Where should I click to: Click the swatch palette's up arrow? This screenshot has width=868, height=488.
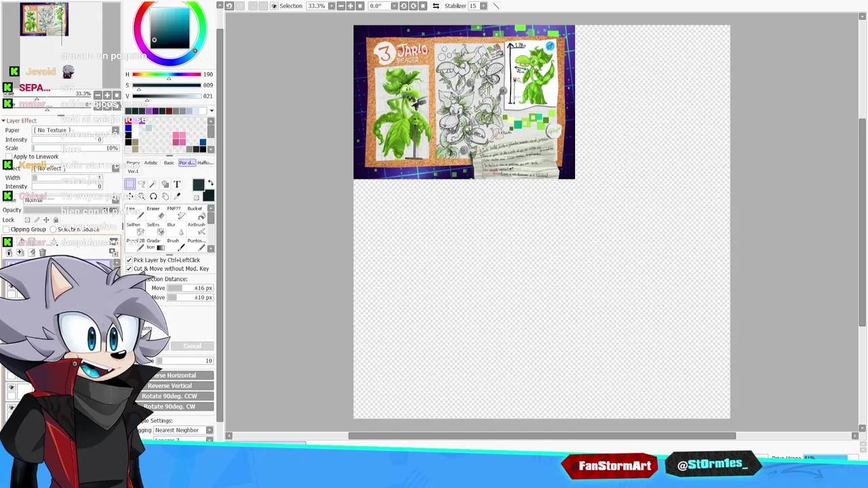(x=211, y=121)
